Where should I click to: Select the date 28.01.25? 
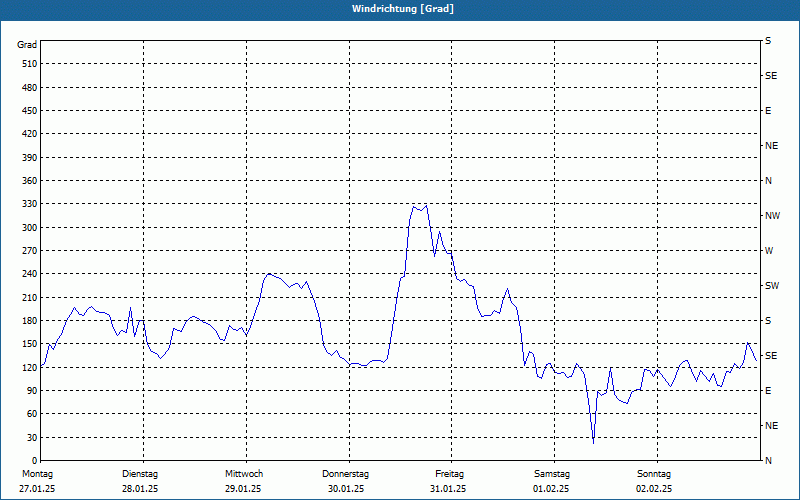click(x=140, y=489)
